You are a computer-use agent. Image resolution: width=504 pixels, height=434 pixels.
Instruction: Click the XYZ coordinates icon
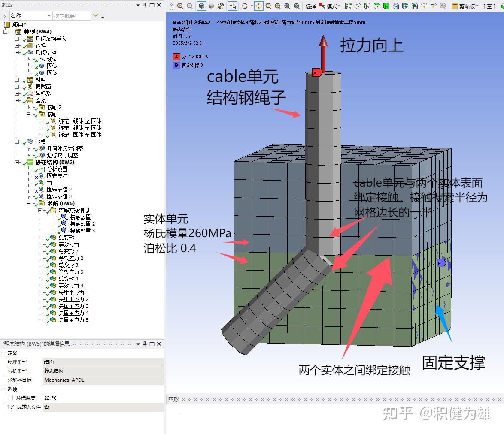click(424, 6)
